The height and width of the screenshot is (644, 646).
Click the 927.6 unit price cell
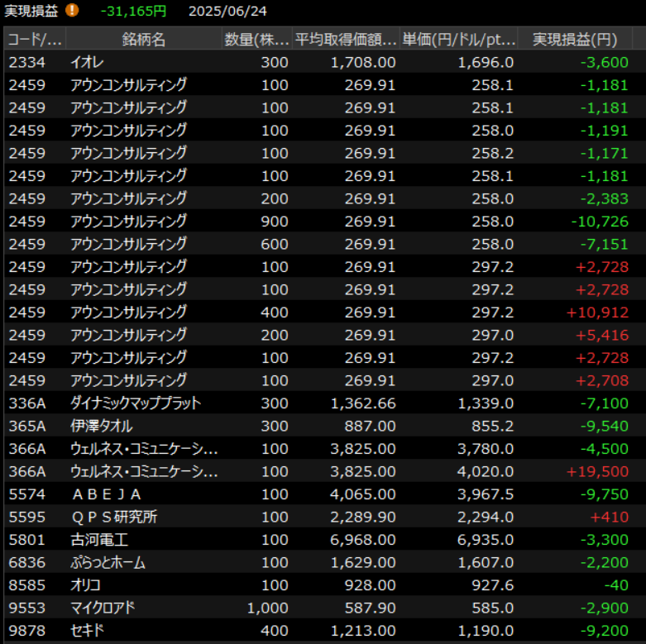click(493, 585)
